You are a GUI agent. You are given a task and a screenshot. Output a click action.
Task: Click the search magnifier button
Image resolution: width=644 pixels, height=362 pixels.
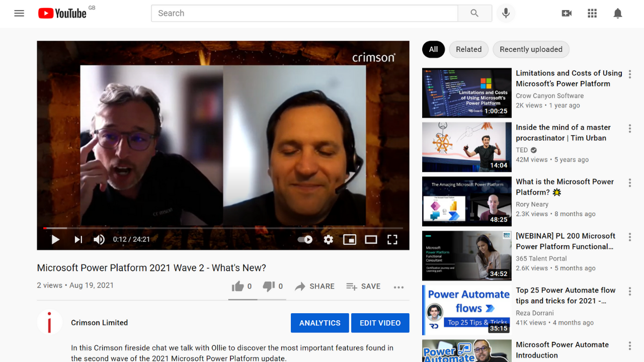click(474, 14)
